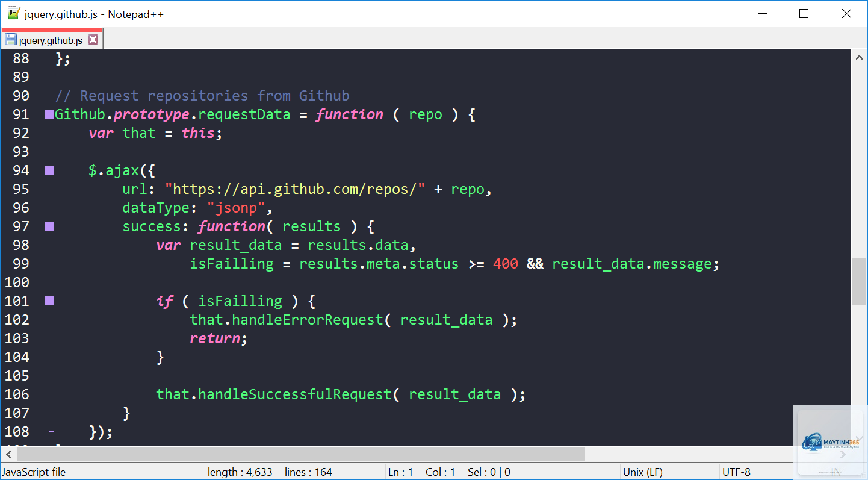
Task: Click 'length : 4,633' in status bar
Action: 240,472
